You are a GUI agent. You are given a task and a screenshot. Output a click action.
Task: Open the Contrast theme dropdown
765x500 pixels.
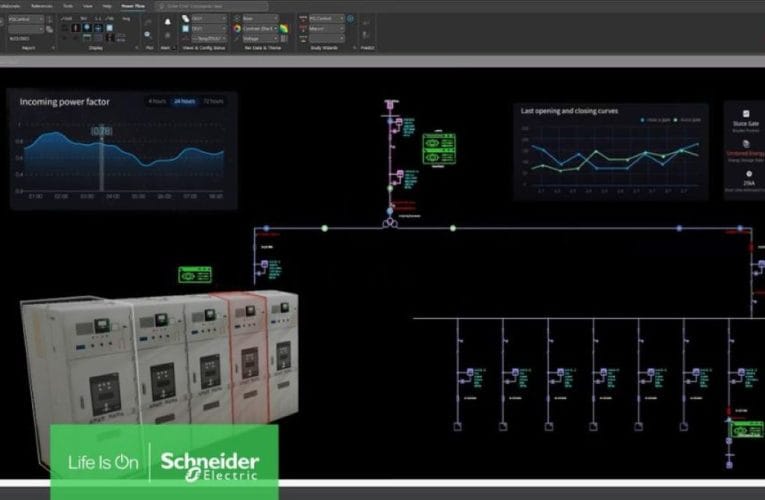(x=260, y=29)
